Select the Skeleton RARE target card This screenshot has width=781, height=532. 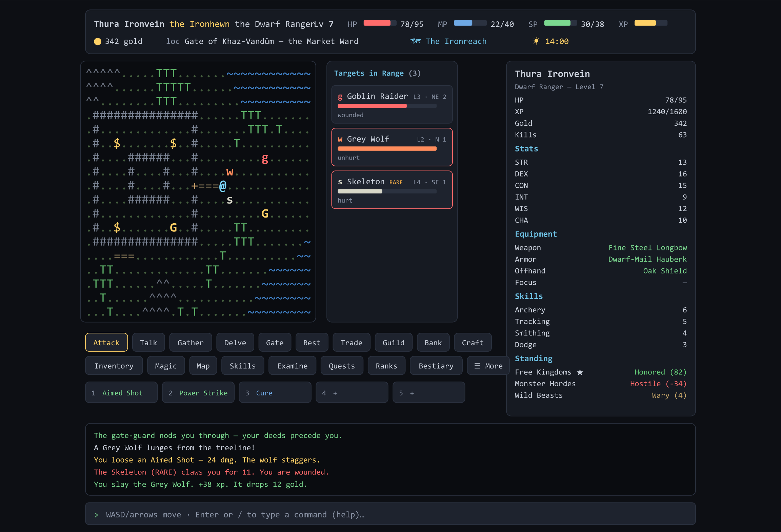392,190
